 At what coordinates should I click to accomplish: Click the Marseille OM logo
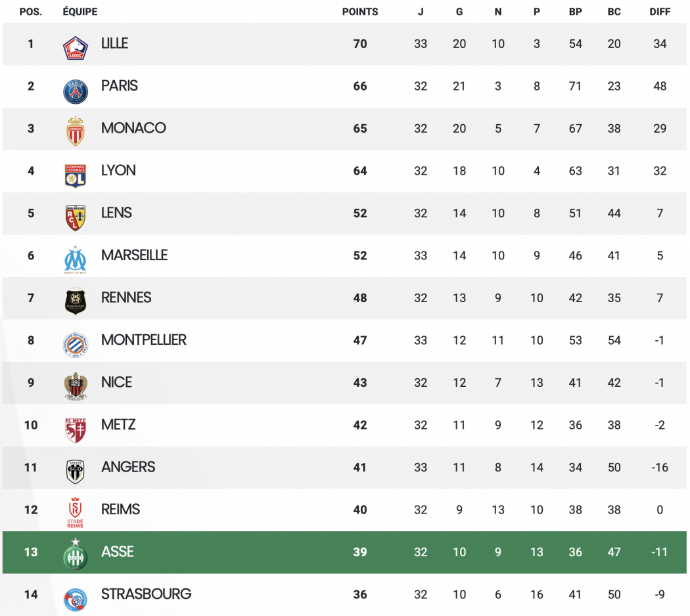point(76,260)
